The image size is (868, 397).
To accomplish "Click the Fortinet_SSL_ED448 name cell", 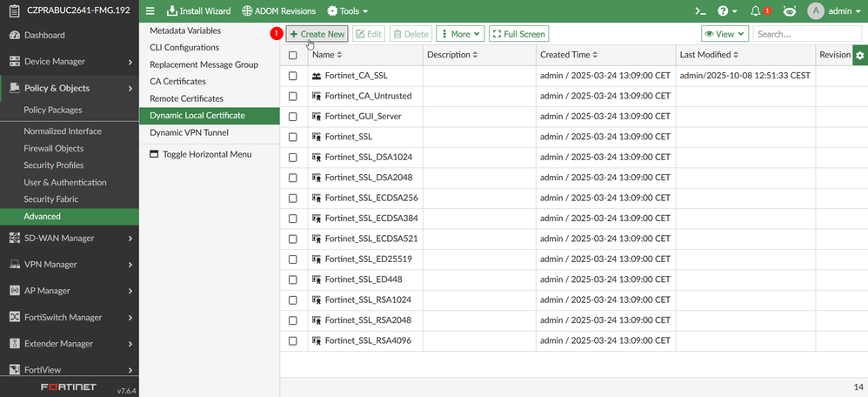I will point(365,279).
